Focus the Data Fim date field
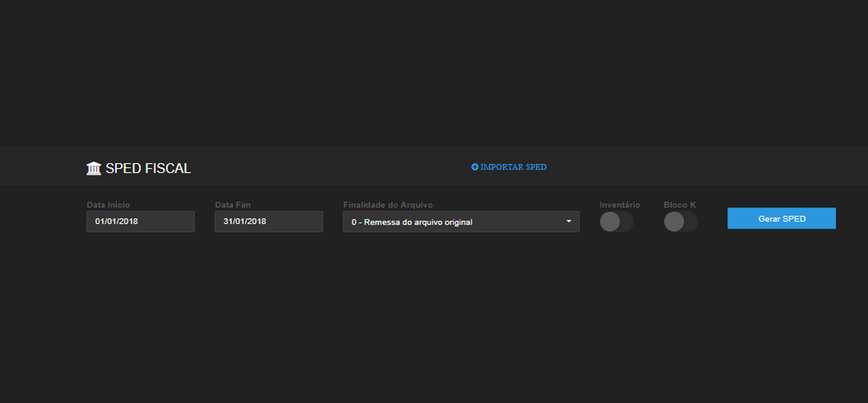 pyautogui.click(x=269, y=222)
